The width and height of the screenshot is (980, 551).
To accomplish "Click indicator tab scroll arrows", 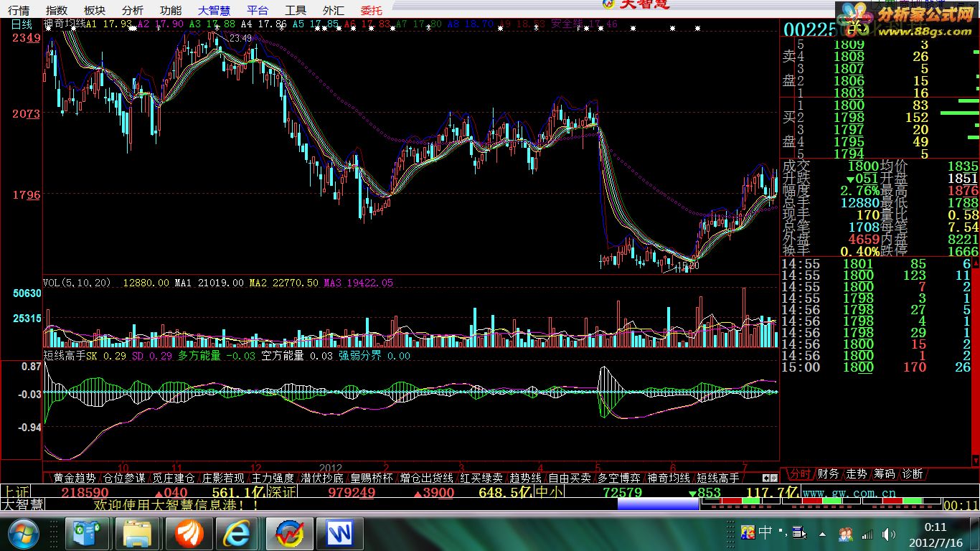I will pyautogui.click(x=769, y=478).
